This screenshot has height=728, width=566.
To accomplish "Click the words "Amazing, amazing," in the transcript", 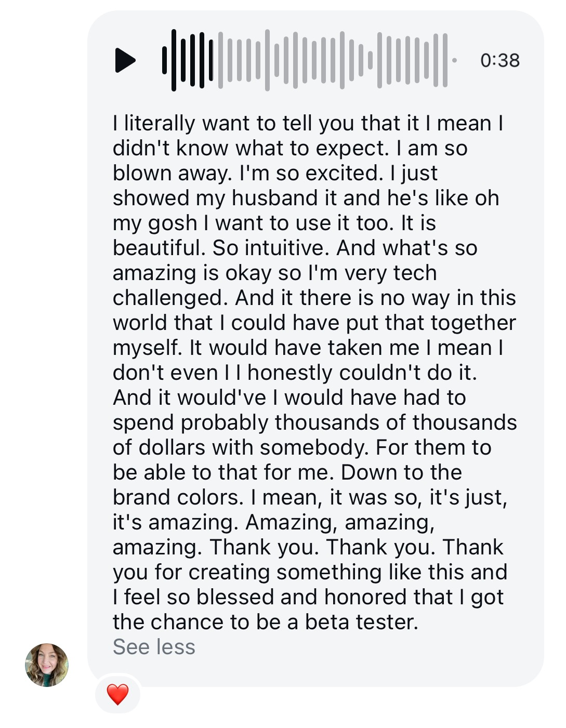I will 340,522.
